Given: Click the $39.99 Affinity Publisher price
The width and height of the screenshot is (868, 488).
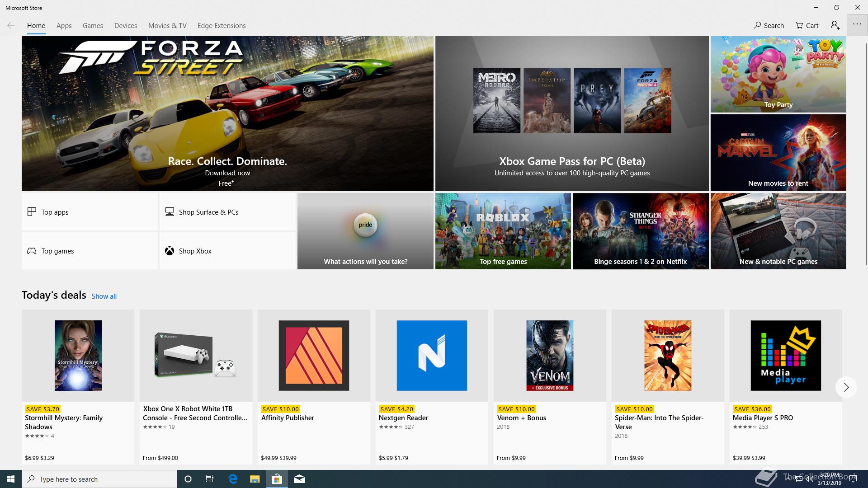Looking at the screenshot, I should coord(288,458).
